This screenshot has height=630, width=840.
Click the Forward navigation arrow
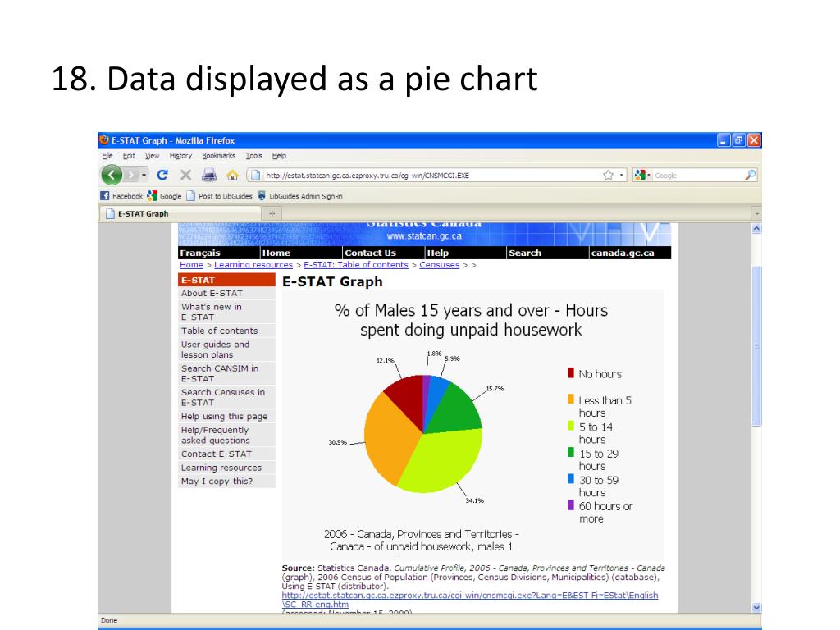pyautogui.click(x=130, y=176)
